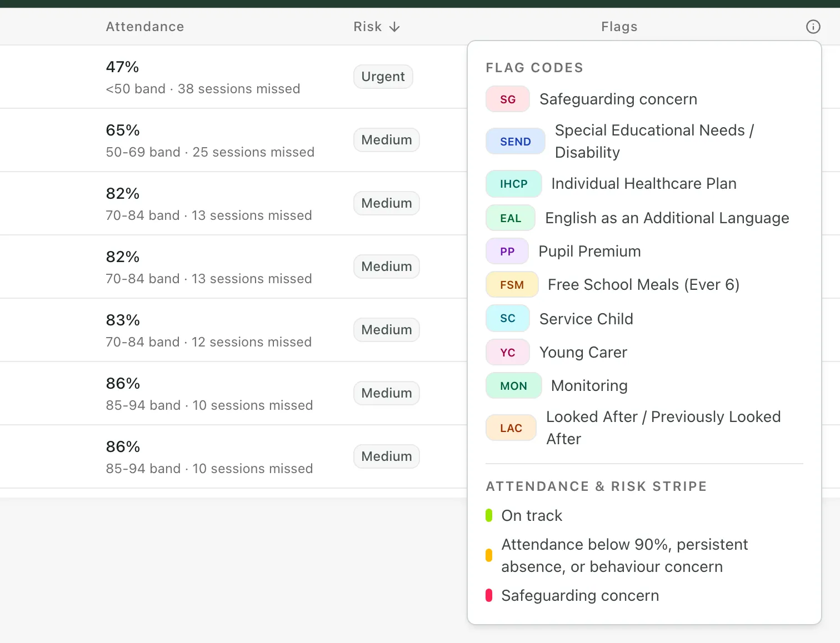Screen dimensions: 840x643
Task: Click 'Special Educational Needs / Disability' text
Action: click(654, 142)
